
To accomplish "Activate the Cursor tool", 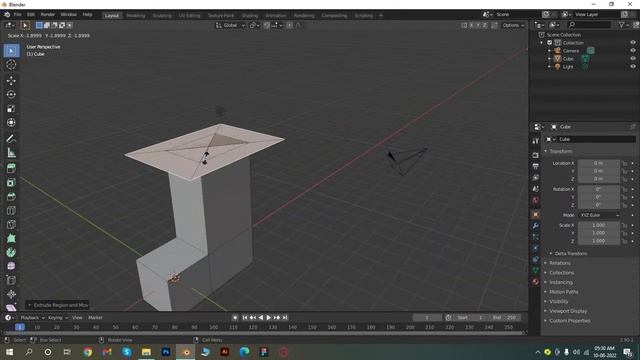I will click(11, 64).
